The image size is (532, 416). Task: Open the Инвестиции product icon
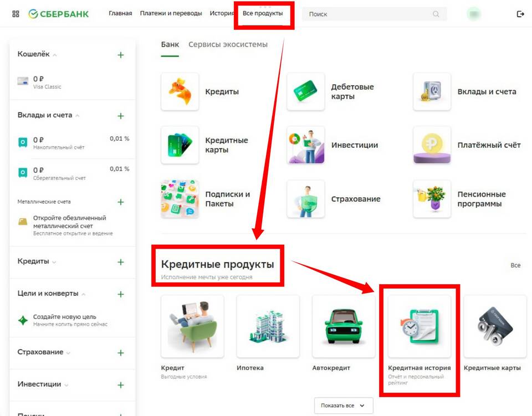[305, 145]
